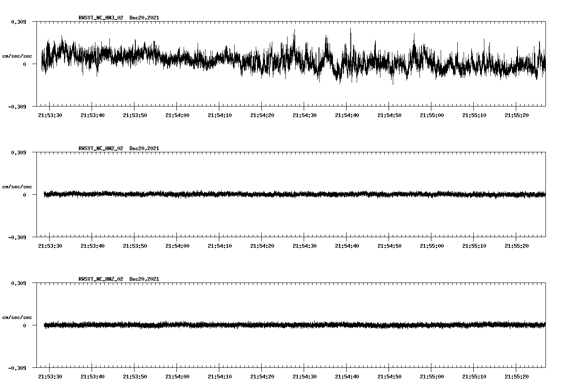Click 21:55:00 time label under HN3 plot
Image resolution: width=576 pixels, height=392 pixels.
432,115
